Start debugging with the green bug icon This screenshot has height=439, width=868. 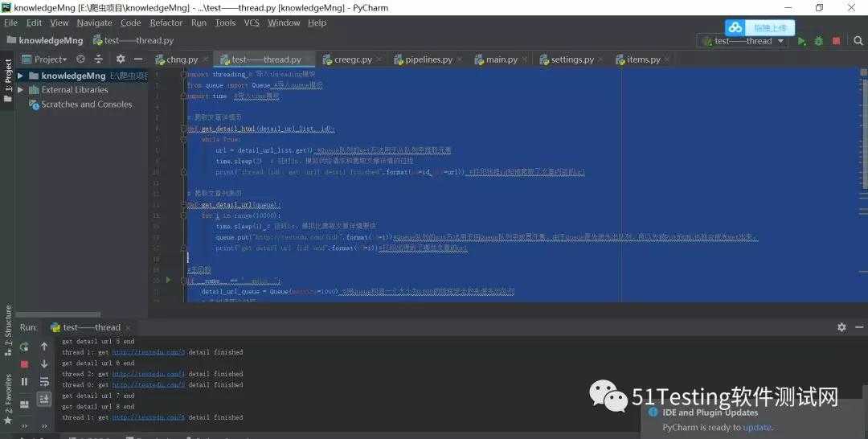pyautogui.click(x=819, y=41)
